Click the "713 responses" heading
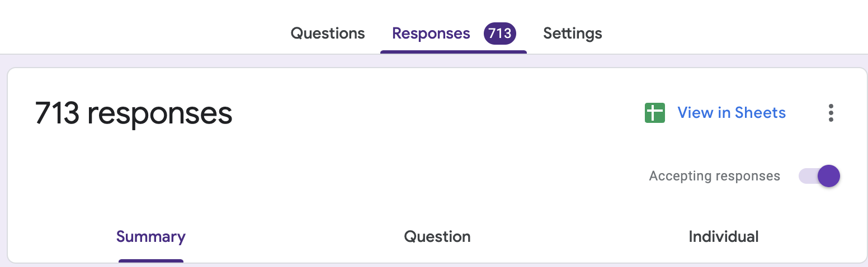This screenshot has width=868, height=267. 134,113
